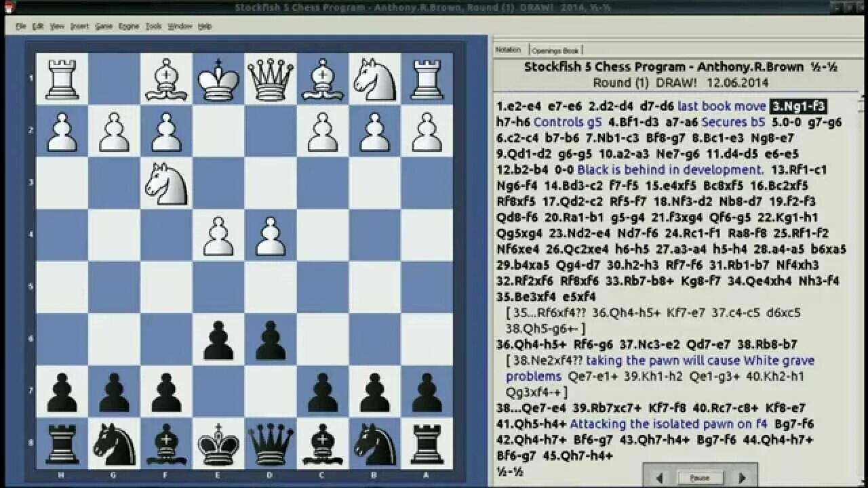Pick the black bishop on c8
The image size is (868, 488).
[323, 444]
